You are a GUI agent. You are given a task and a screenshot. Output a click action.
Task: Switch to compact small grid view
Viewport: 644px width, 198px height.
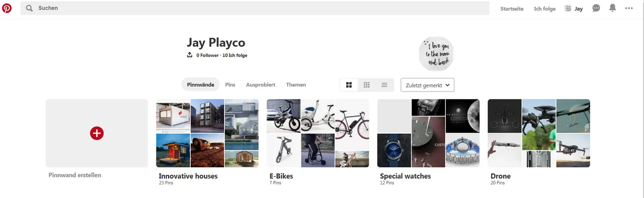tap(367, 85)
